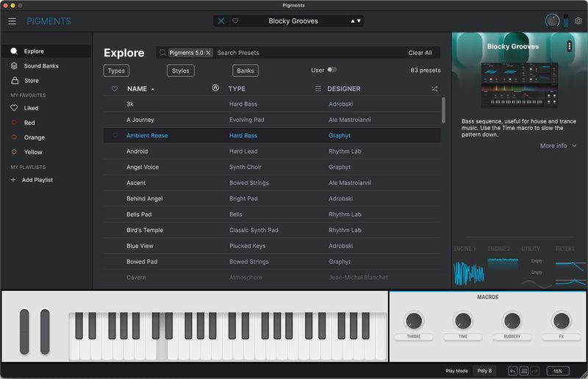Screen dimensions: 588x379
Task: Open the Poly 8 play mode dropdown
Action: pyautogui.click(x=484, y=371)
